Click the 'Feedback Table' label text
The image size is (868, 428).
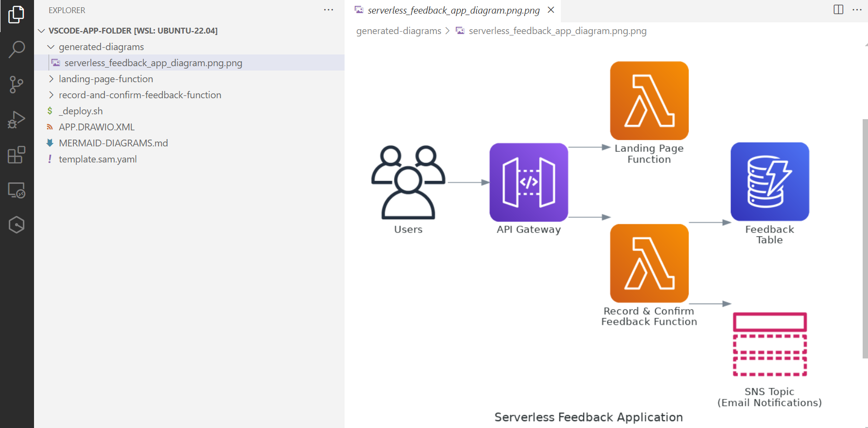point(770,234)
